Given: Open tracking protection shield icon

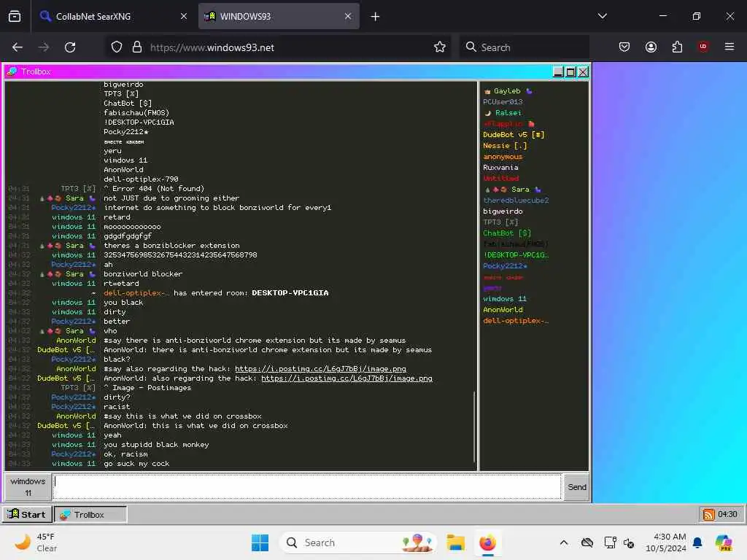Looking at the screenshot, I should [117, 47].
